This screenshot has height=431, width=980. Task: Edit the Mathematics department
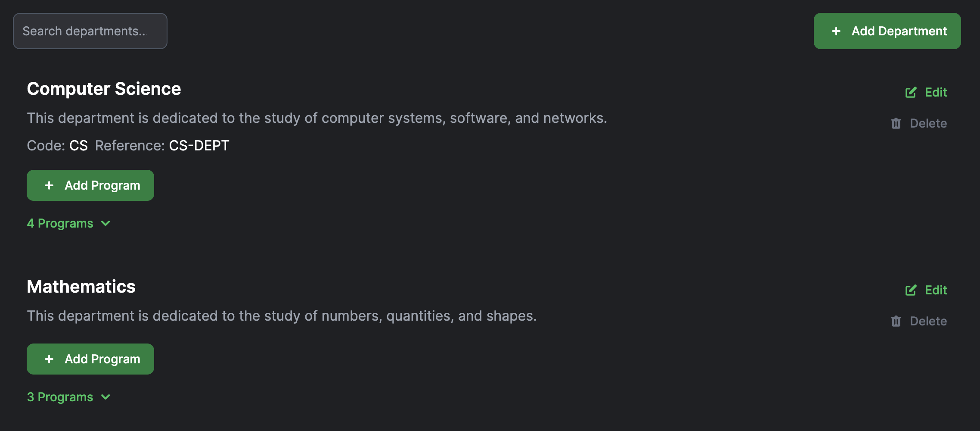pyautogui.click(x=926, y=290)
